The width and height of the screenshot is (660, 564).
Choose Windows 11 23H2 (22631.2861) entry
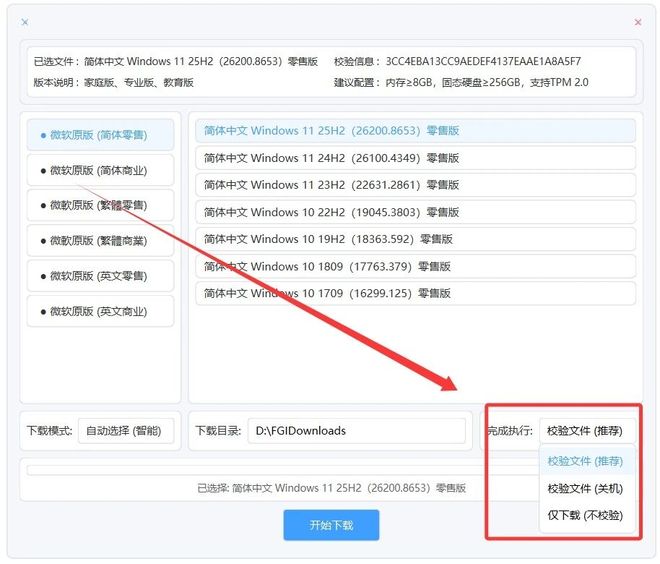415,185
